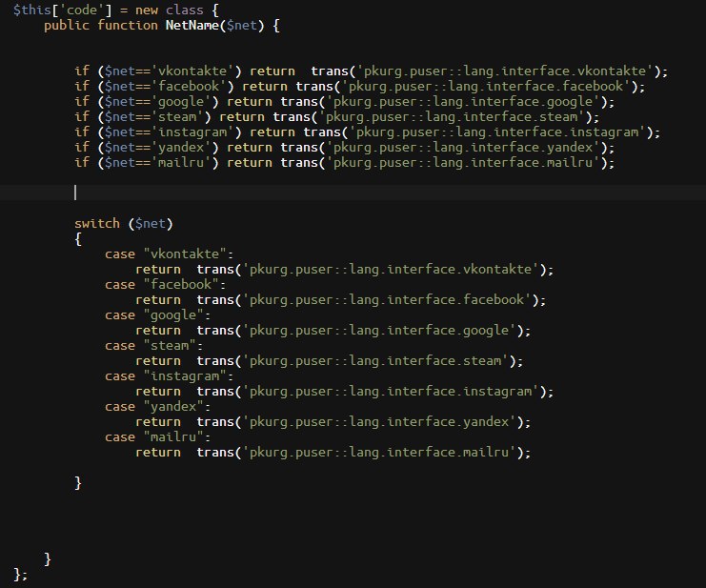Click the case "vkontakte": label
This screenshot has width=706, height=588.
coord(170,254)
